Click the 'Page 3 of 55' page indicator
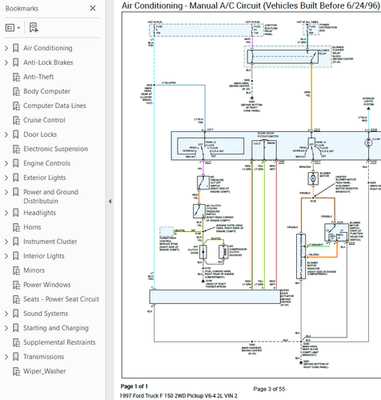This screenshot has width=381, height=400. click(269, 389)
